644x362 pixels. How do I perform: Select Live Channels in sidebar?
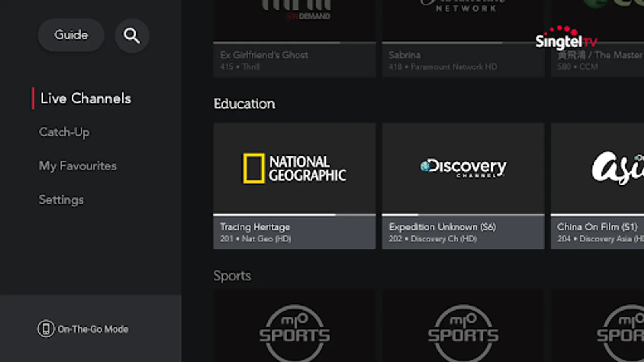pyautogui.click(x=86, y=99)
